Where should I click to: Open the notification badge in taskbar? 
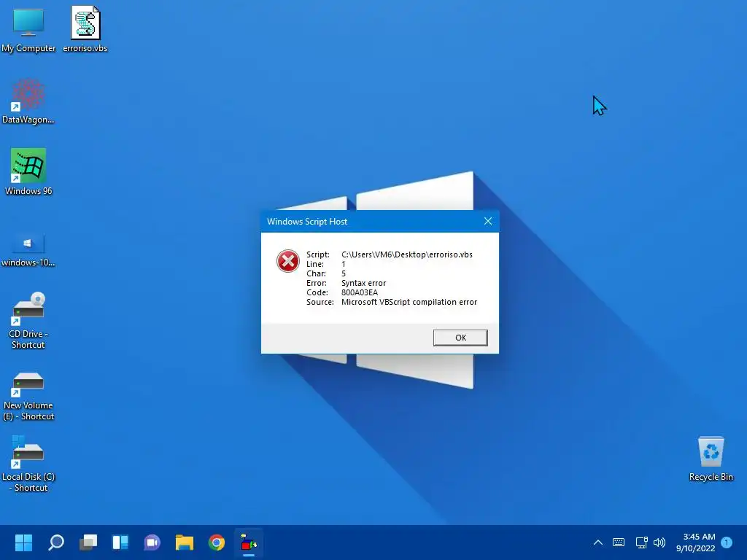tap(727, 542)
